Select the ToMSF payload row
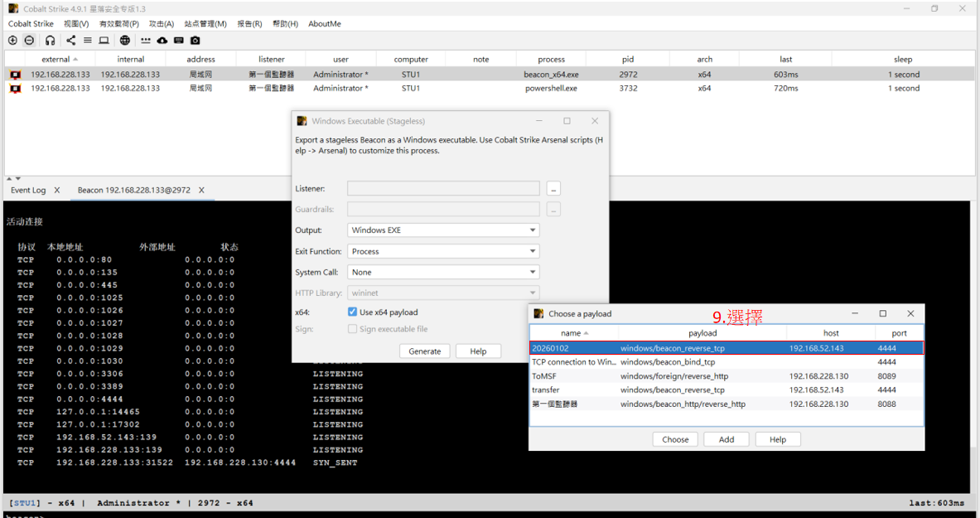 [727, 376]
